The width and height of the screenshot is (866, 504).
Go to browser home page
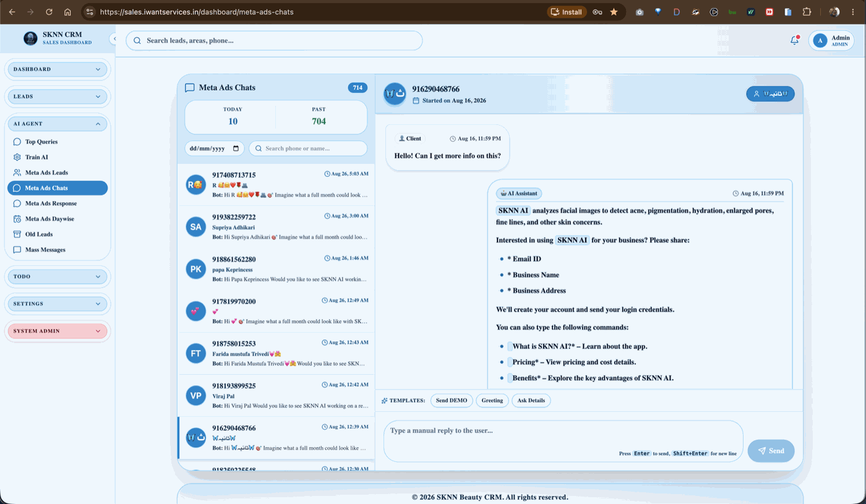pos(67,12)
